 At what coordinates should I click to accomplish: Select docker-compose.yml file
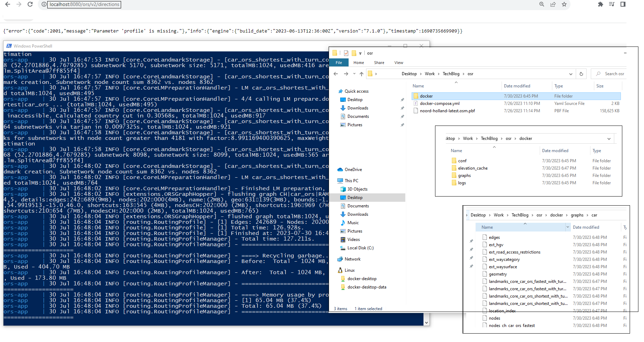(x=440, y=104)
